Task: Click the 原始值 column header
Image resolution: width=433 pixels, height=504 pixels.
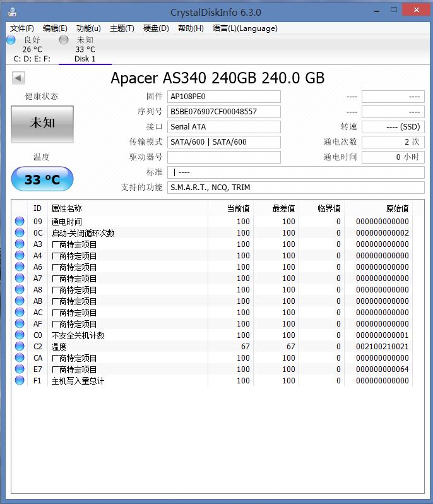Action: click(x=378, y=208)
